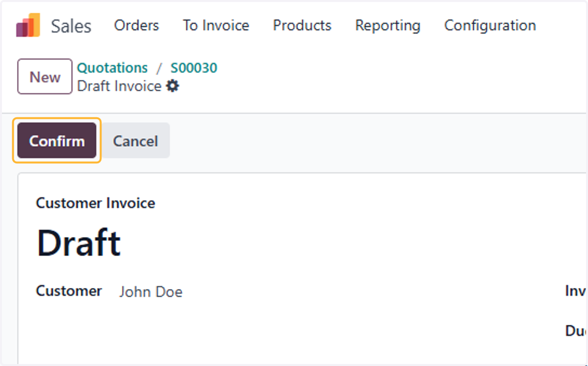Click the Customer field label
The image size is (588, 366).
point(69,291)
